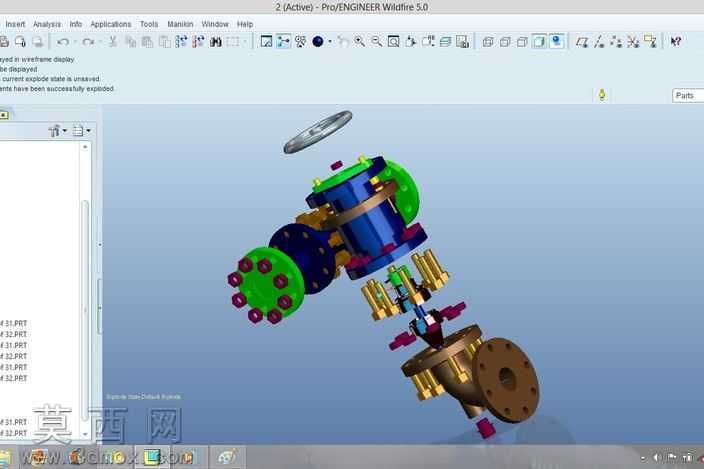Click the model tree Settings icon
The width and height of the screenshot is (704, 469).
point(55,131)
